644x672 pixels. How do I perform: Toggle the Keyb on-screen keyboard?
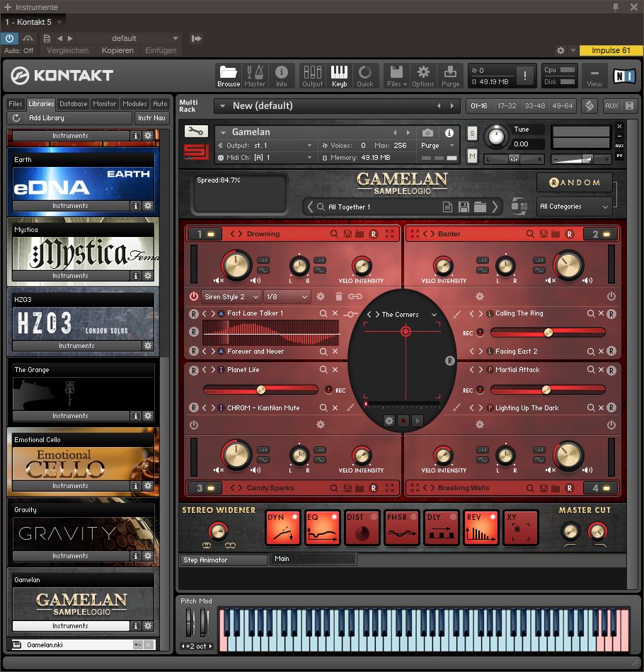click(339, 76)
